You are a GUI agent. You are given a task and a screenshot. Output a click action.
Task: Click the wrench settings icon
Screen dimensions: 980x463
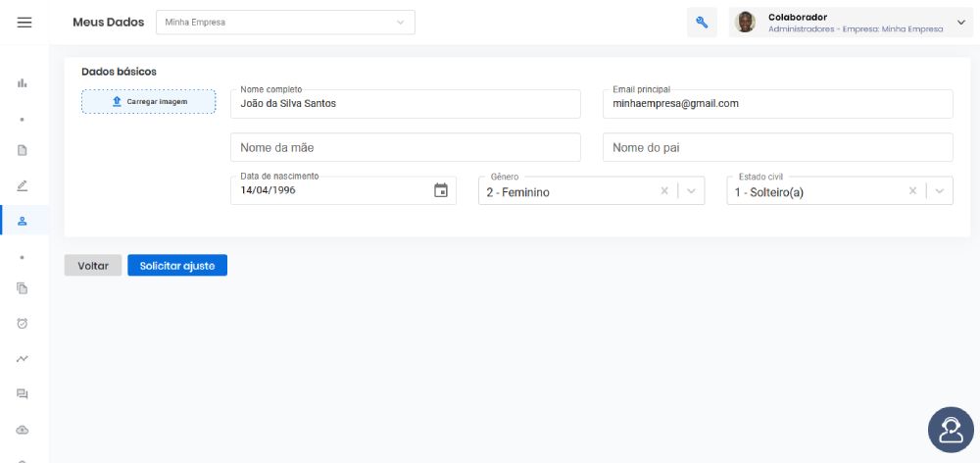pos(702,23)
